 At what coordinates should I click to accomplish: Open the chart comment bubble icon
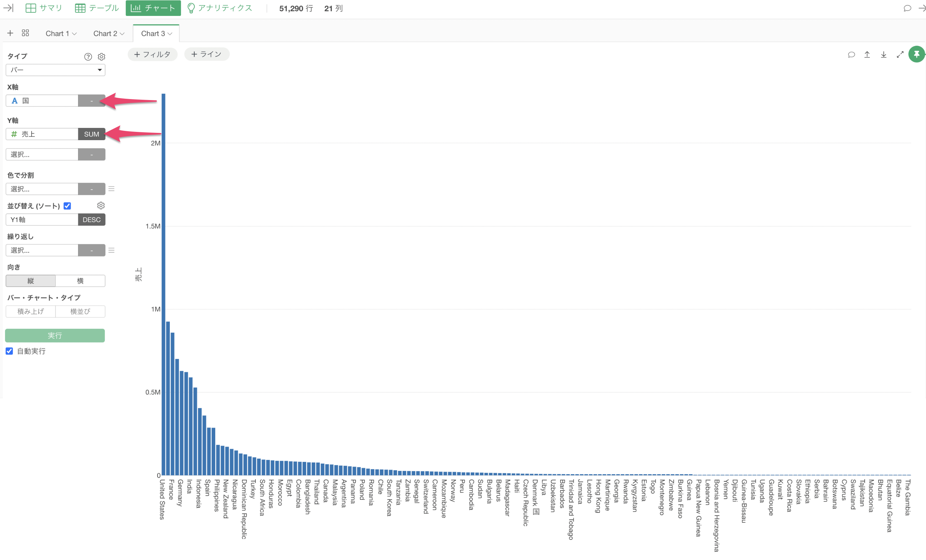pos(851,55)
